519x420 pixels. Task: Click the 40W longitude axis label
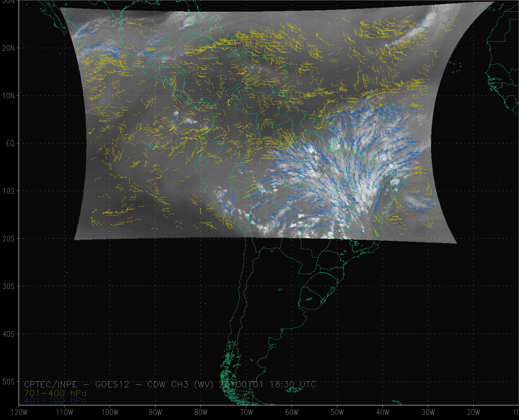(x=383, y=412)
